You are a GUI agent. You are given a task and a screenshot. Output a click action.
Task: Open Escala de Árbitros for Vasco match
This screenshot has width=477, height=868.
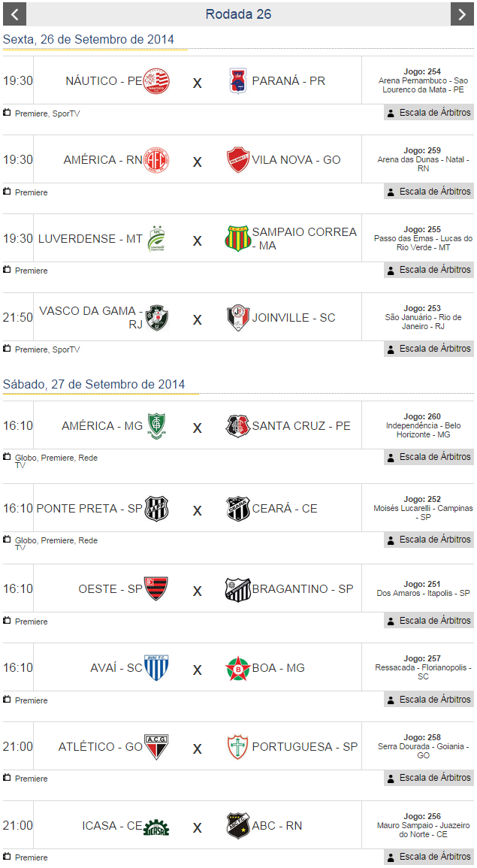pos(429,349)
